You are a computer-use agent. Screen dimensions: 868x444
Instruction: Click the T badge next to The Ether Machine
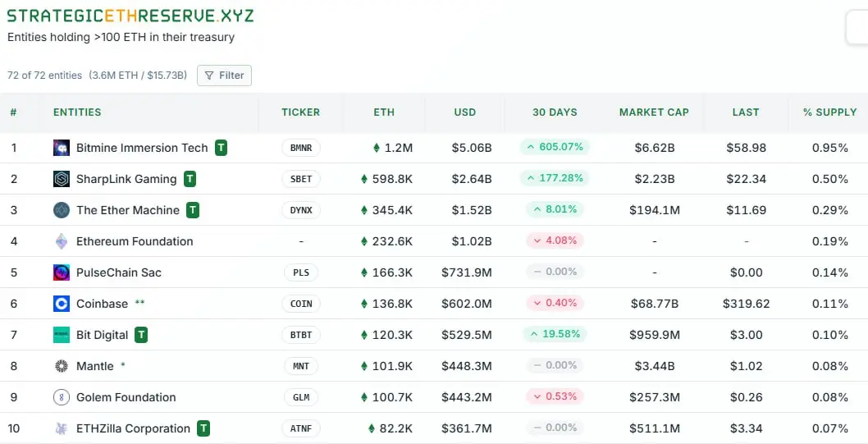click(x=193, y=210)
